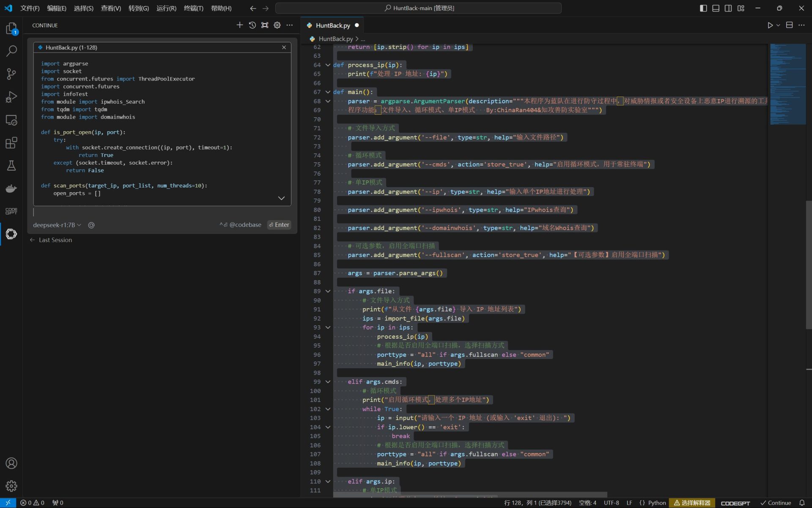Open the CodeGPT sidebar panel

(x=11, y=211)
